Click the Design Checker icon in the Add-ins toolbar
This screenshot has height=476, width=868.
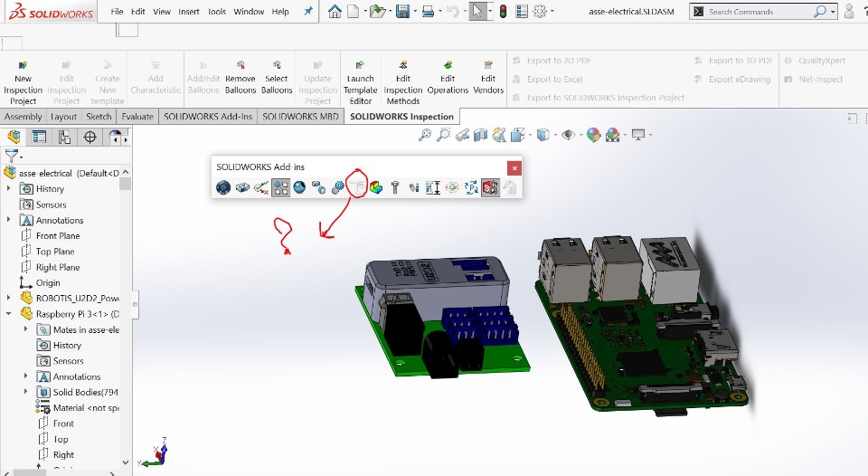(x=261, y=188)
